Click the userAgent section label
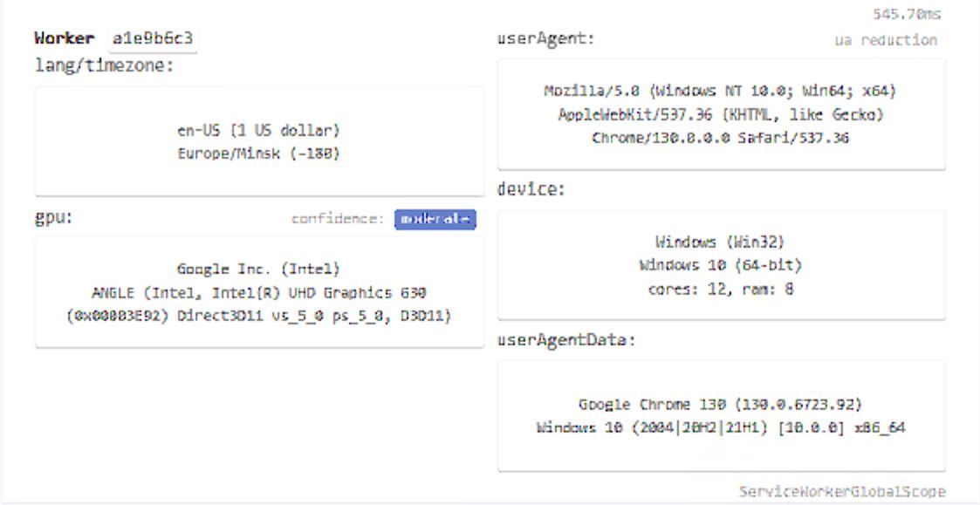The width and height of the screenshot is (980, 505). (545, 38)
